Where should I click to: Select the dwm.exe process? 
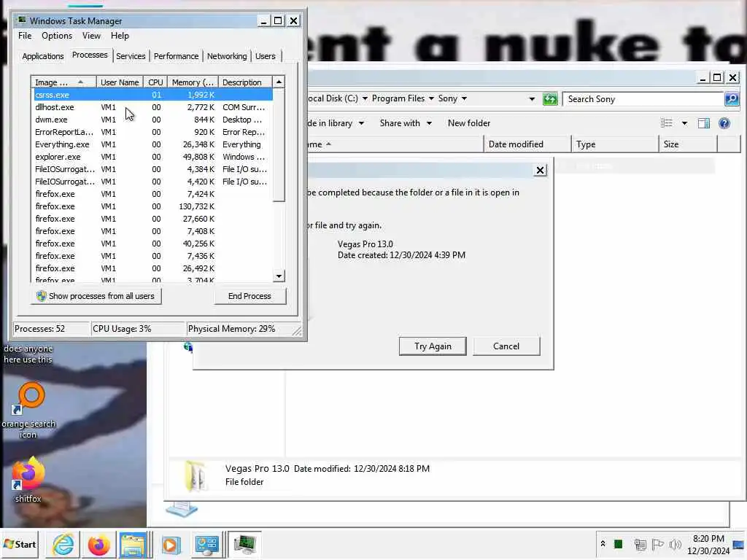point(152,120)
